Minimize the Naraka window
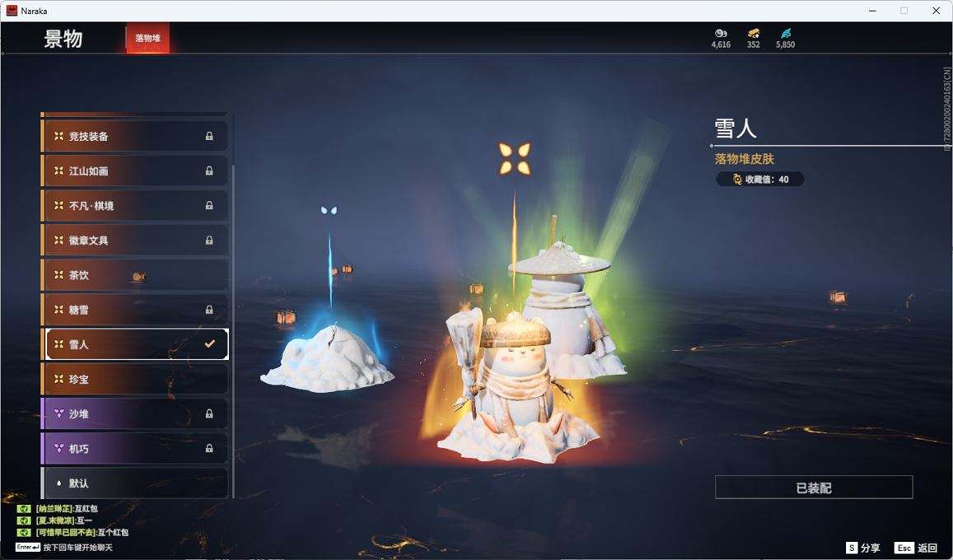 point(873,11)
